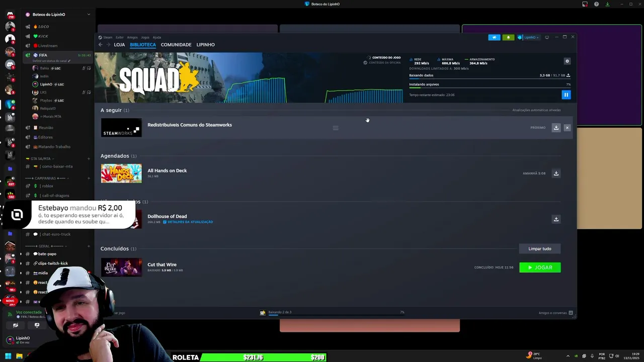
Task: Open the All Hands on Deck thumbnail
Action: 121,173
